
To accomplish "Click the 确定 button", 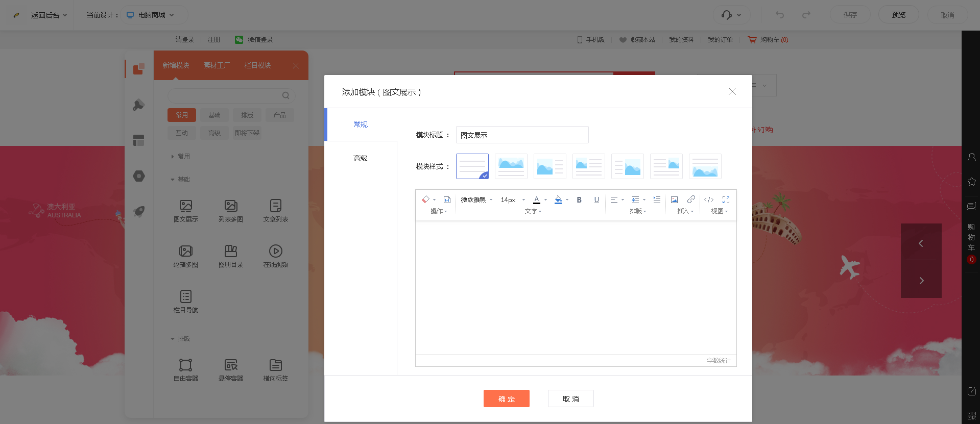I will pos(507,398).
